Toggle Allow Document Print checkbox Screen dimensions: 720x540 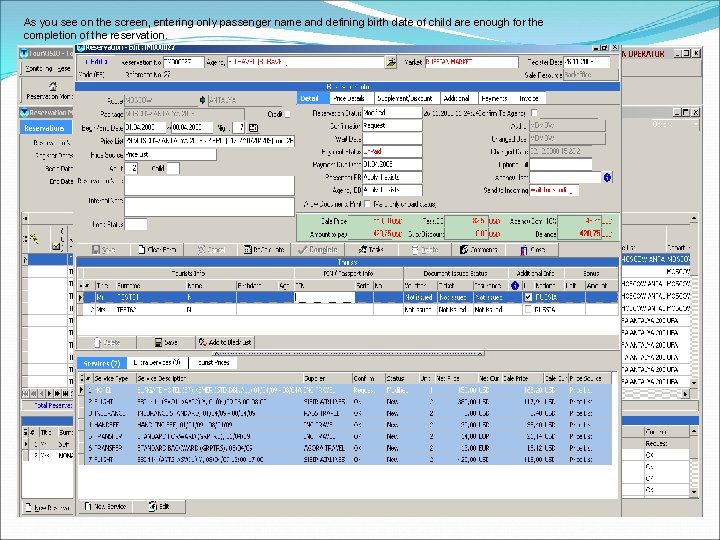point(367,204)
